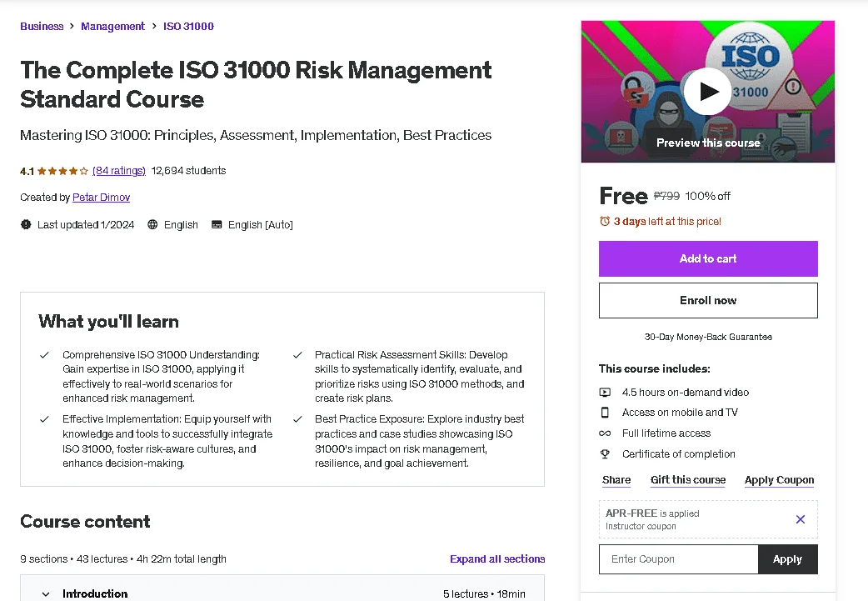Click the Enroll now button
The width and height of the screenshot is (868, 601).
tap(708, 300)
